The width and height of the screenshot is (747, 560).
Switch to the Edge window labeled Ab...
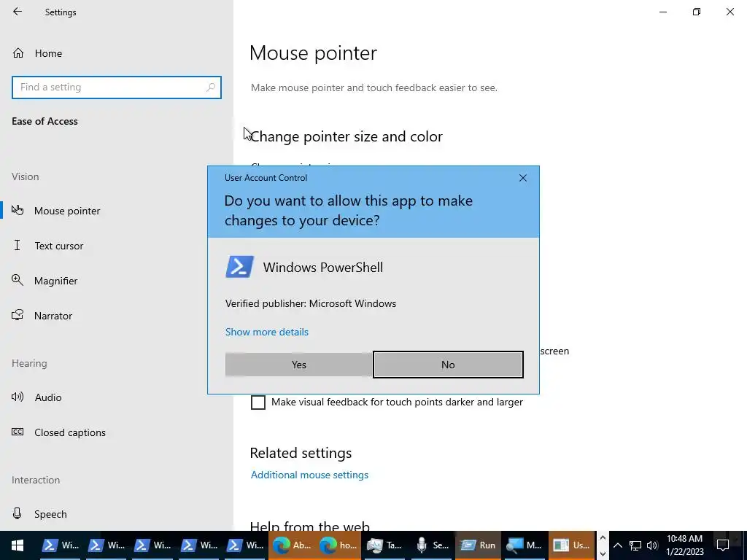292,545
